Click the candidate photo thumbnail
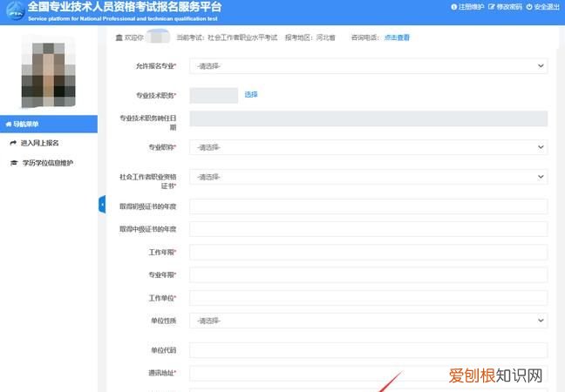Viewport: 565px width, 392px height. 48,71
